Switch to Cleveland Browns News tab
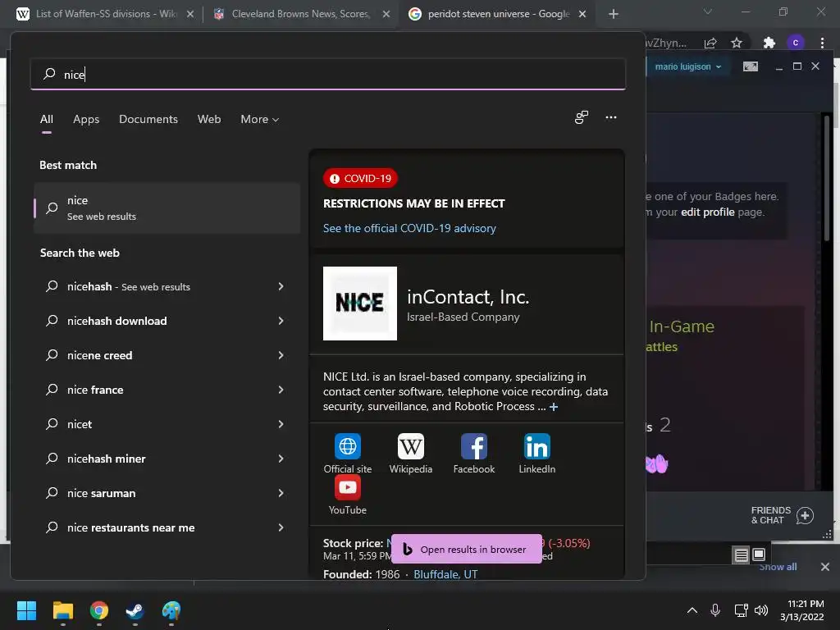840x630 pixels. 301,14
